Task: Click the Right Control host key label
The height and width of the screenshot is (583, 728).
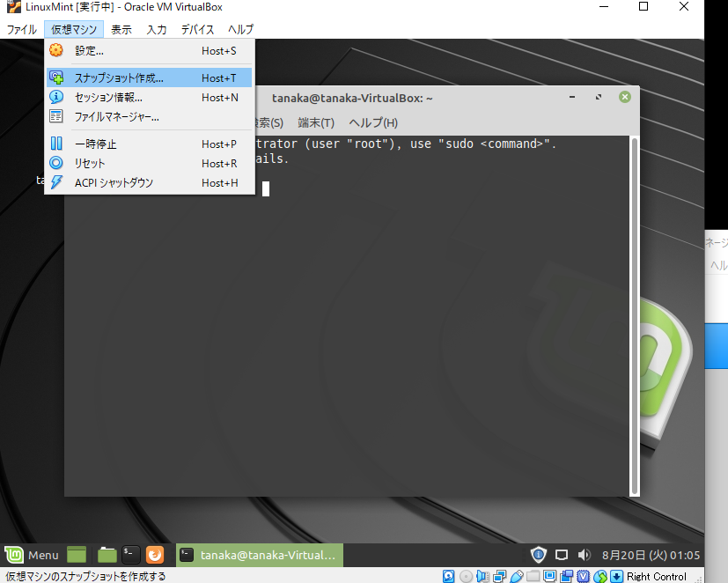Action: pos(656,577)
